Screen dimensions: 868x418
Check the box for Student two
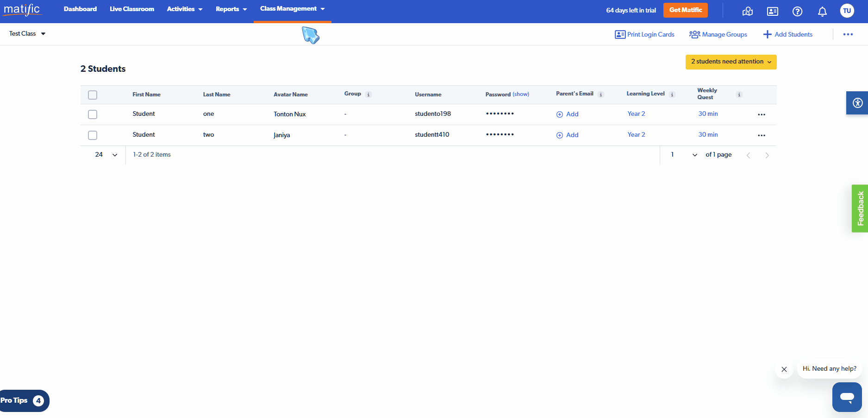coord(93,135)
